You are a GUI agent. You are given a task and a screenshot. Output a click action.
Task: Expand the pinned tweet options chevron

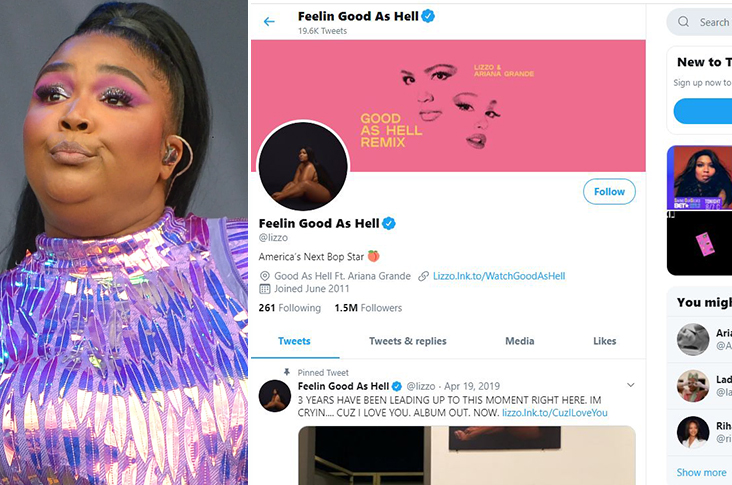[x=631, y=385]
